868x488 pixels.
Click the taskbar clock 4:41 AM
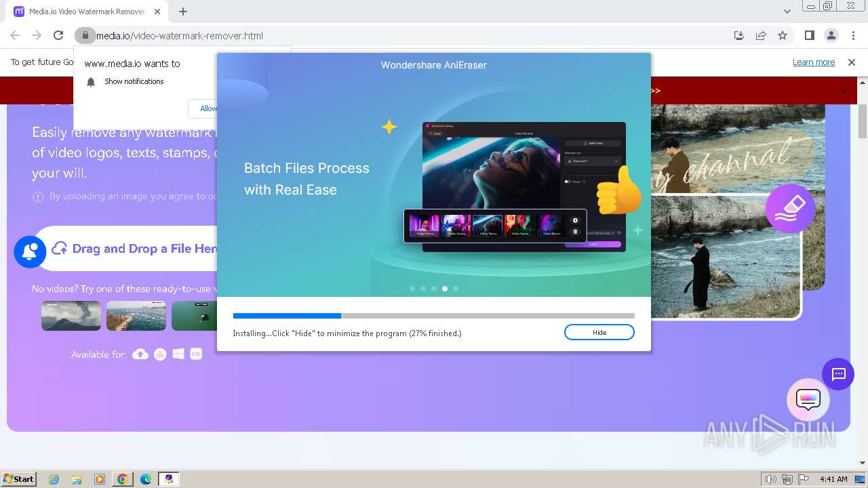(833, 479)
